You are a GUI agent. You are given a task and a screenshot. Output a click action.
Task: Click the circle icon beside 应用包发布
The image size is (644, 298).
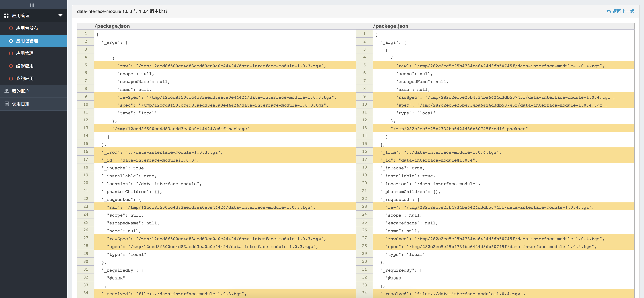pos(11,28)
